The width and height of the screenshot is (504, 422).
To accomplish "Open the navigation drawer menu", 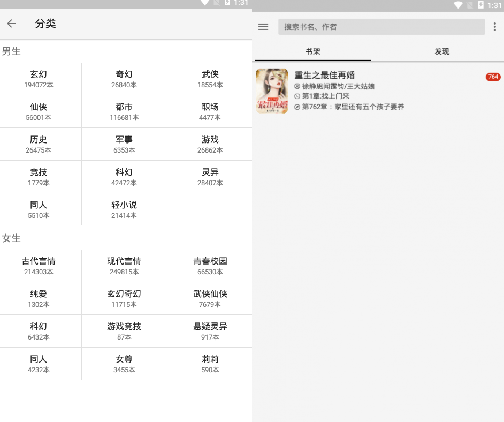I will click(x=263, y=27).
